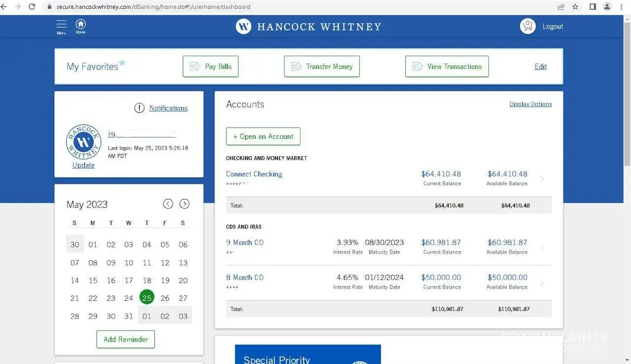
Task: Click the Special Priority promo banner
Action: (x=308, y=355)
